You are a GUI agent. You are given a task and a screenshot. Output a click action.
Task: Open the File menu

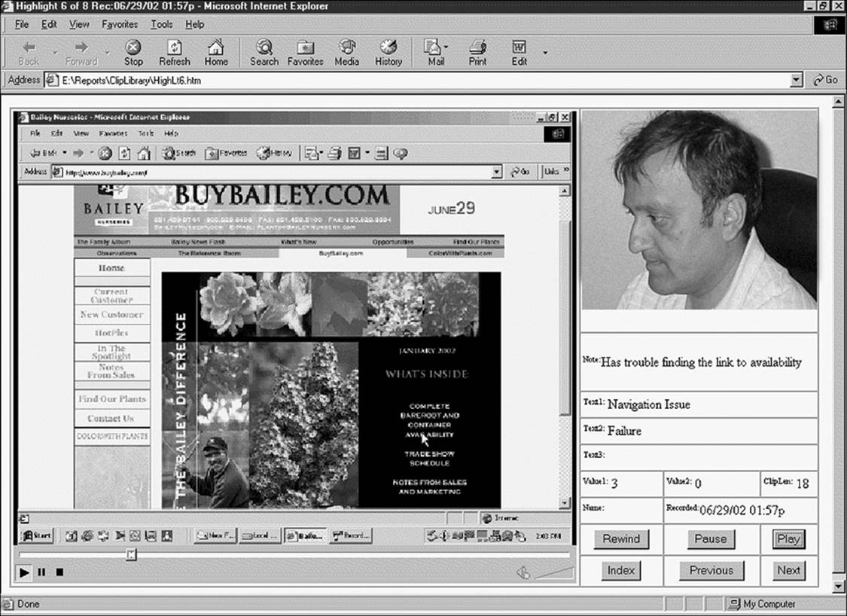pos(22,24)
